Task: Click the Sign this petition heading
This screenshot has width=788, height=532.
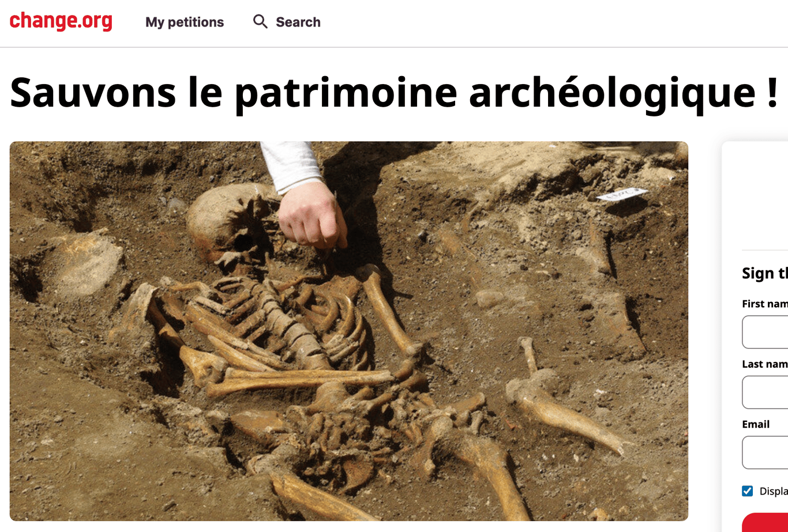Action: pos(765,273)
